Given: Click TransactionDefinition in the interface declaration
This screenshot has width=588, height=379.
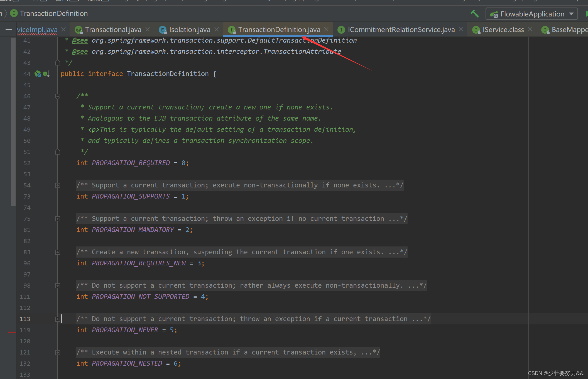Looking at the screenshot, I should tap(168, 74).
